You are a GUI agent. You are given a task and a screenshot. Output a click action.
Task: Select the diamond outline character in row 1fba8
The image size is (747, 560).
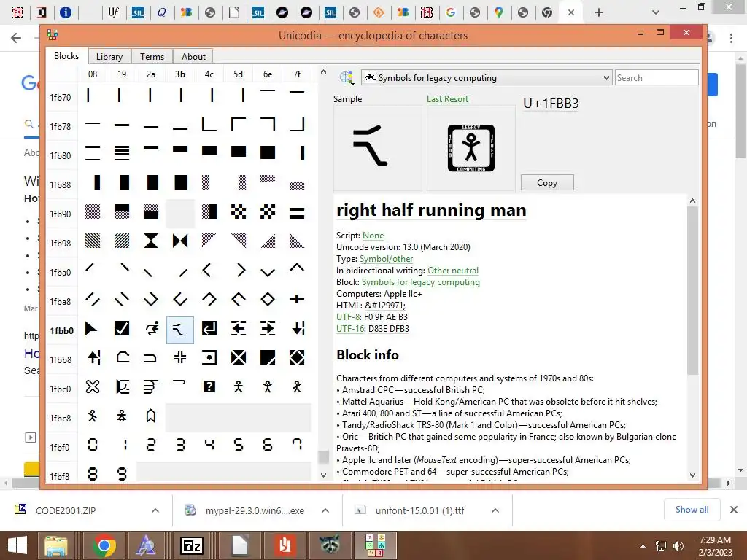pos(268,300)
